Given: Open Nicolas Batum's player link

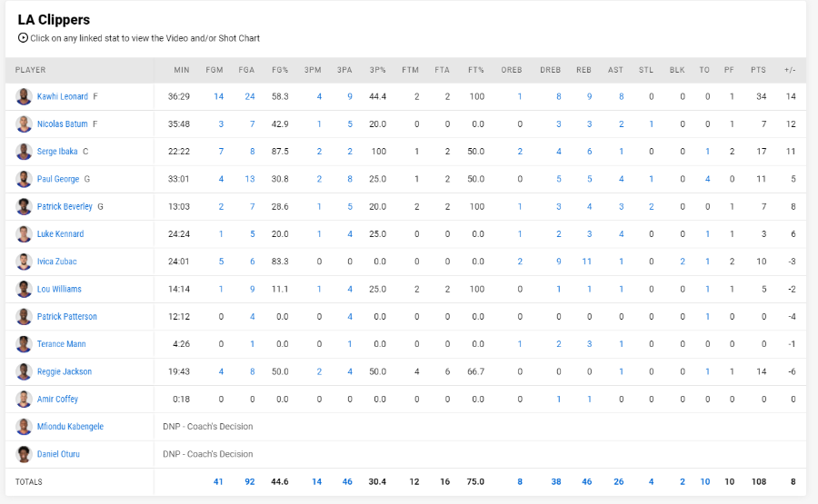Looking at the screenshot, I should click(62, 124).
